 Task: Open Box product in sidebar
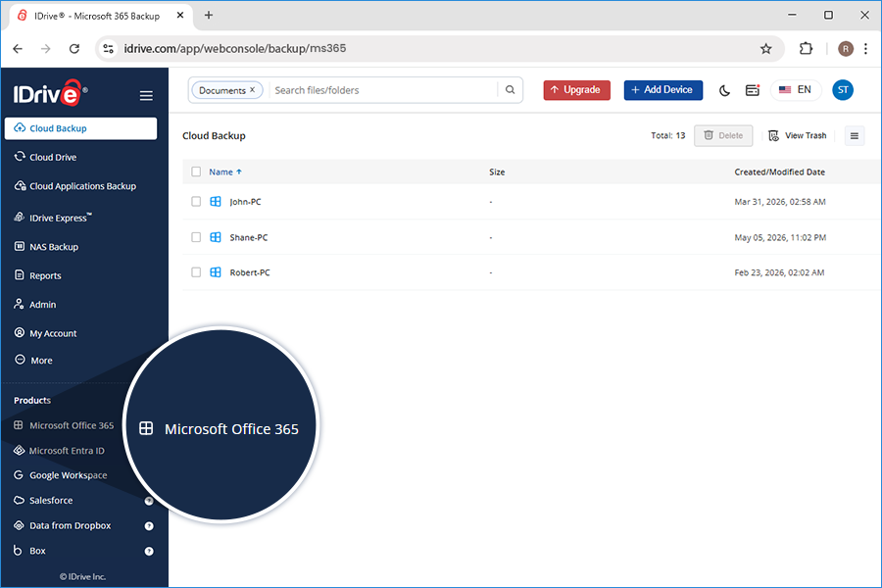pos(29,551)
